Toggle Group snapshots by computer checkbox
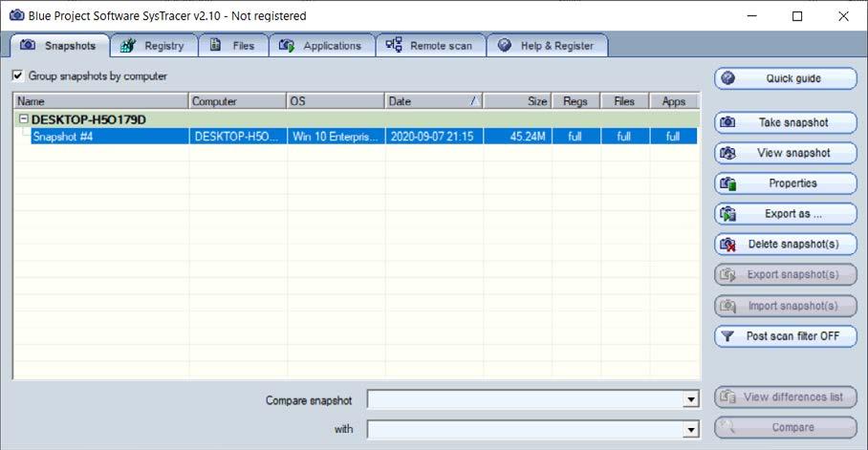The width and height of the screenshot is (868, 450). pyautogui.click(x=18, y=75)
